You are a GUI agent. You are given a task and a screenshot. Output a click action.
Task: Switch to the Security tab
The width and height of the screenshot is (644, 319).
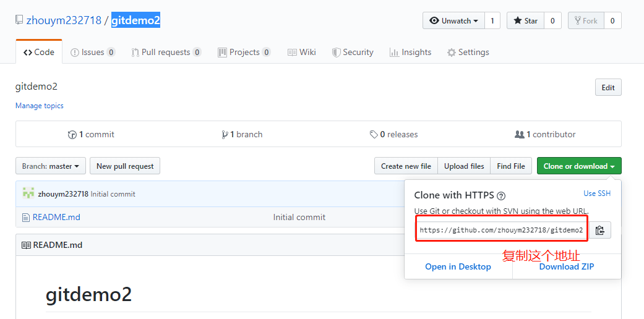(353, 52)
